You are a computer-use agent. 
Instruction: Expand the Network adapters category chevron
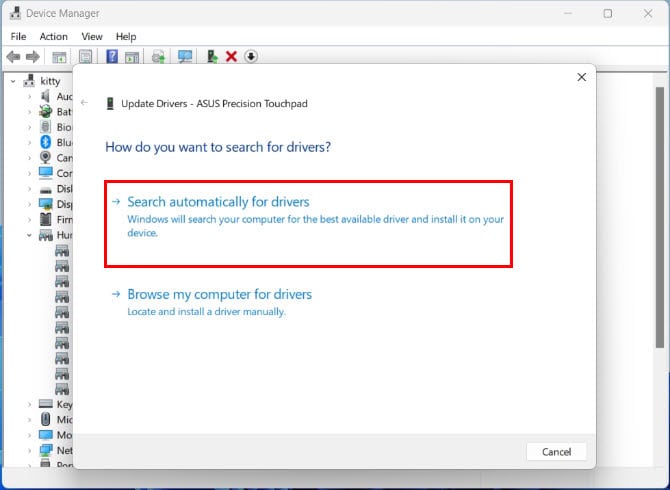click(29, 450)
